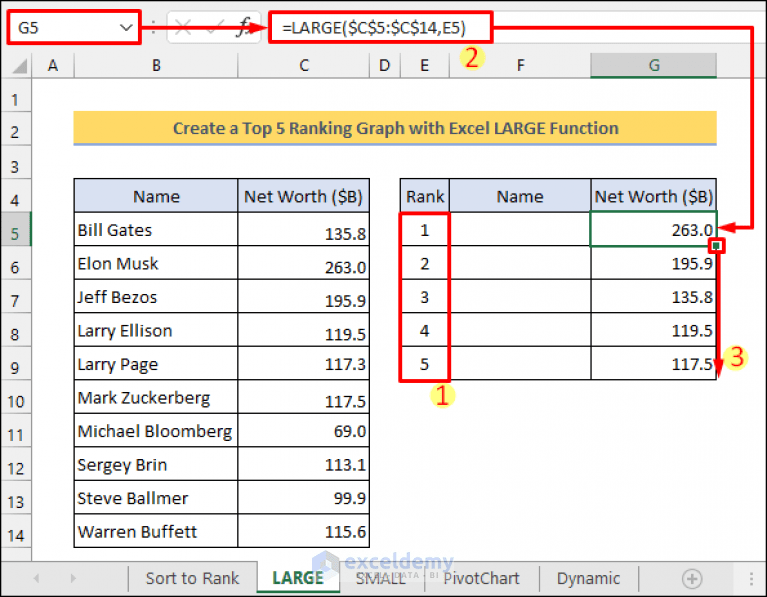
Task: Click the Name Box showing G5
Action: (74, 27)
